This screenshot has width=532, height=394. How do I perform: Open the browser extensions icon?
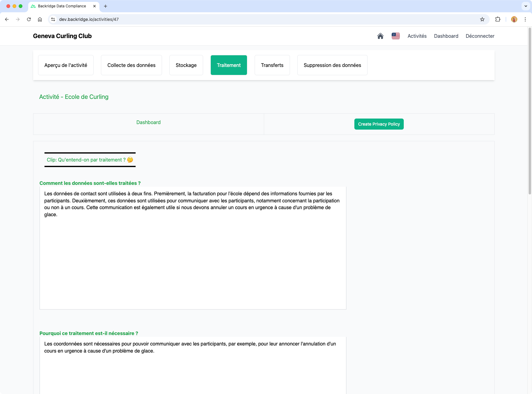(x=497, y=19)
